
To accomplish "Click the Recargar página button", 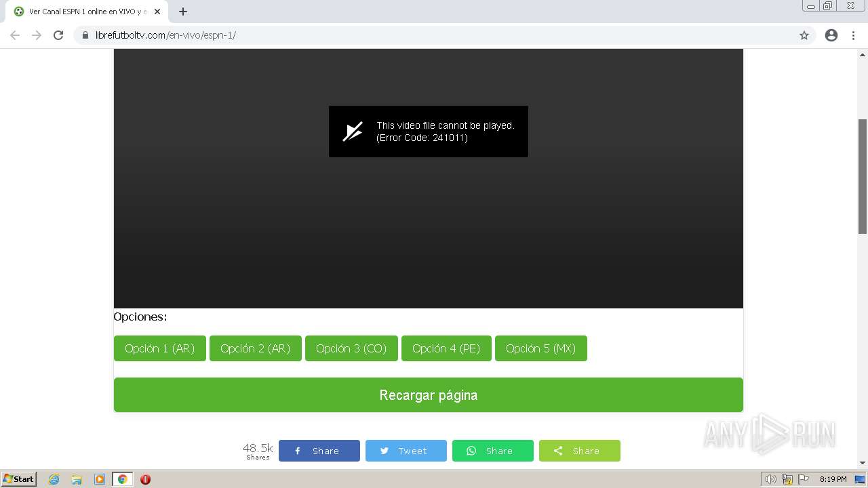I will 429,395.
